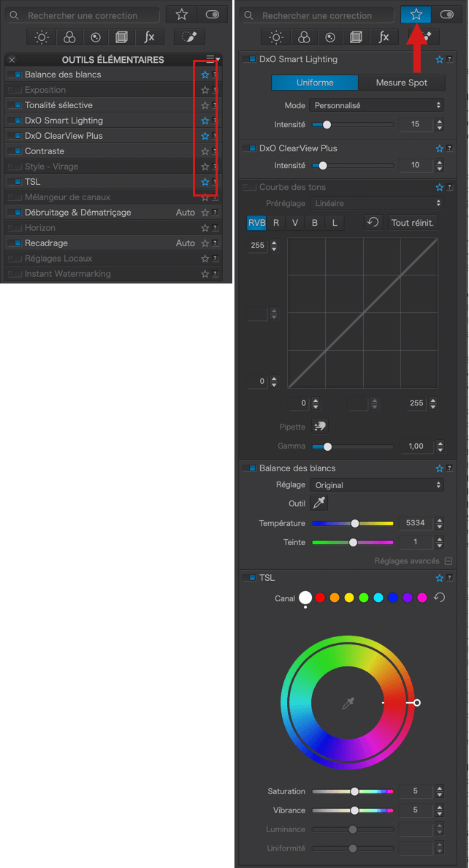This screenshot has width=469, height=868.
Task: Click the favorites star filter in left panel
Action: (182, 15)
